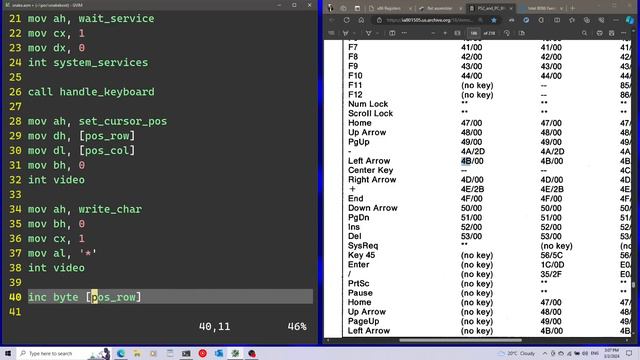Click 'mov dl, [pos_col]' on line 30
Screen dimensions: 640x360
pyautogui.click(x=81, y=151)
